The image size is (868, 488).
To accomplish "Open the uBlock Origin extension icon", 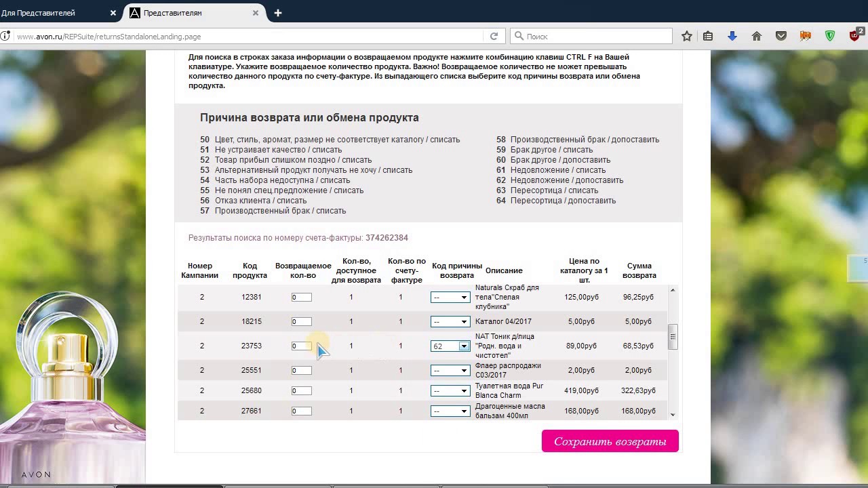I will (856, 35).
